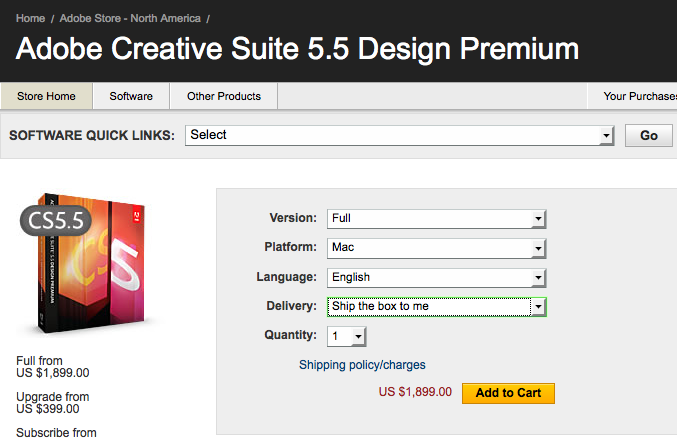Click the Delivery dropdown arrow button
The width and height of the screenshot is (677, 438).
coord(538,307)
